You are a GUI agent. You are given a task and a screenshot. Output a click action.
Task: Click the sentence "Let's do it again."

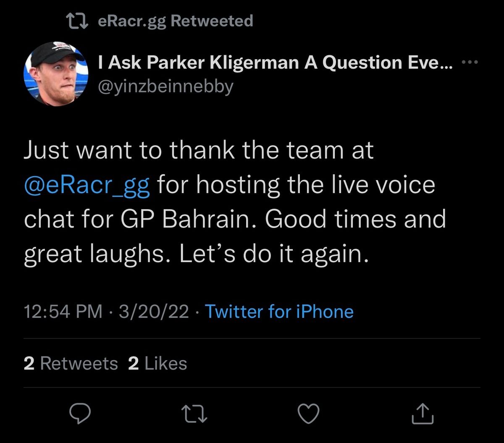[x=274, y=254]
